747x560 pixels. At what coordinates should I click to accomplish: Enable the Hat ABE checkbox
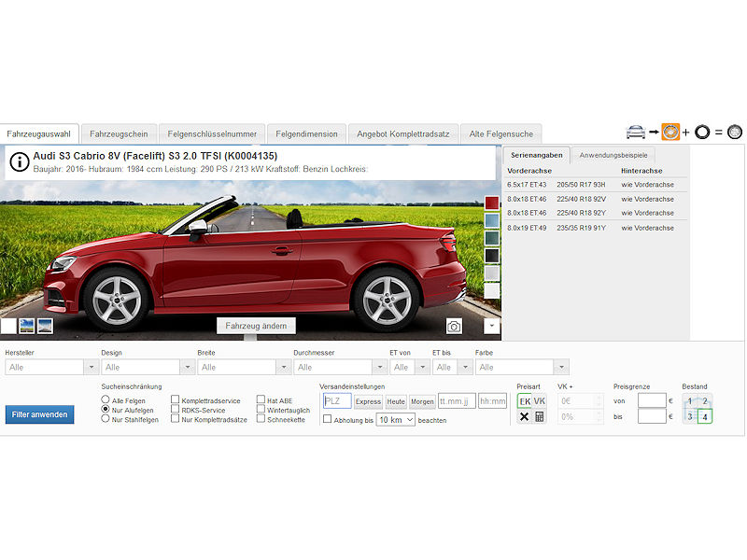tap(261, 399)
